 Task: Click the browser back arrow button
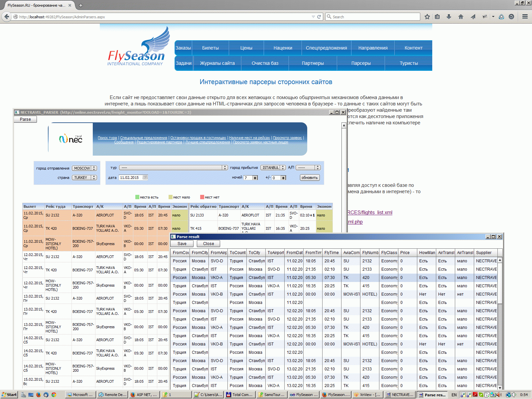coord(7,17)
